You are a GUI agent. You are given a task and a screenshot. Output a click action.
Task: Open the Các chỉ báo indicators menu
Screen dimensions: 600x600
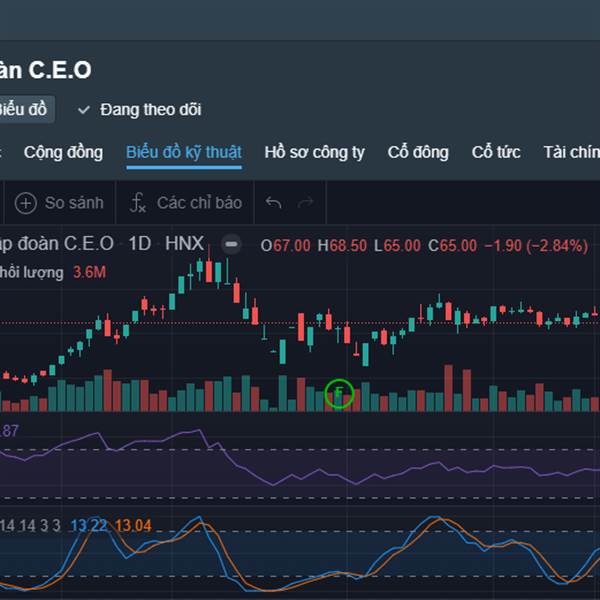(x=199, y=203)
